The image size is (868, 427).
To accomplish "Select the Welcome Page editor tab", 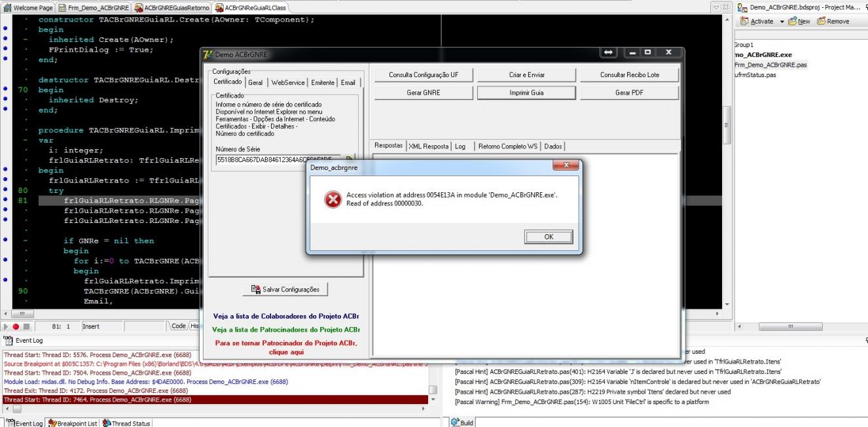I will 27,8.
